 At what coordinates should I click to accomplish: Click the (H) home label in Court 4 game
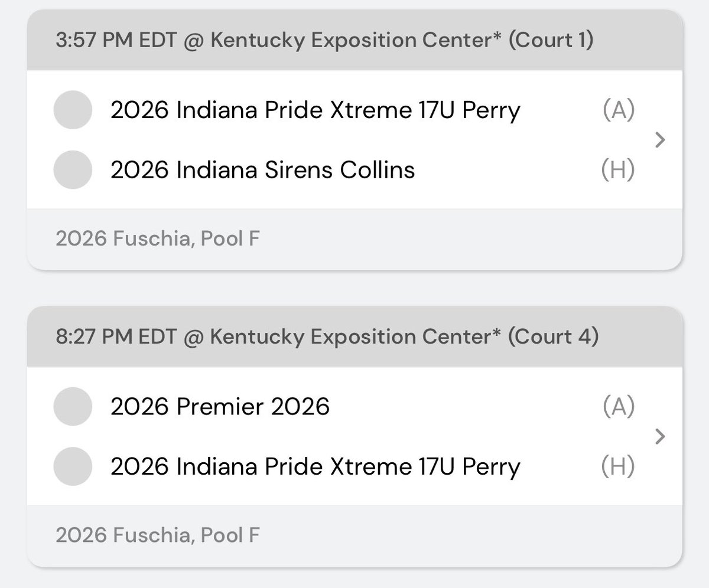point(618,466)
